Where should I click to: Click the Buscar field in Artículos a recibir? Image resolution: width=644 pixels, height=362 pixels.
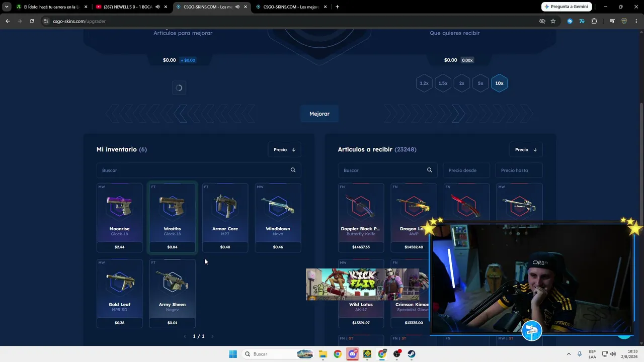[387, 170]
